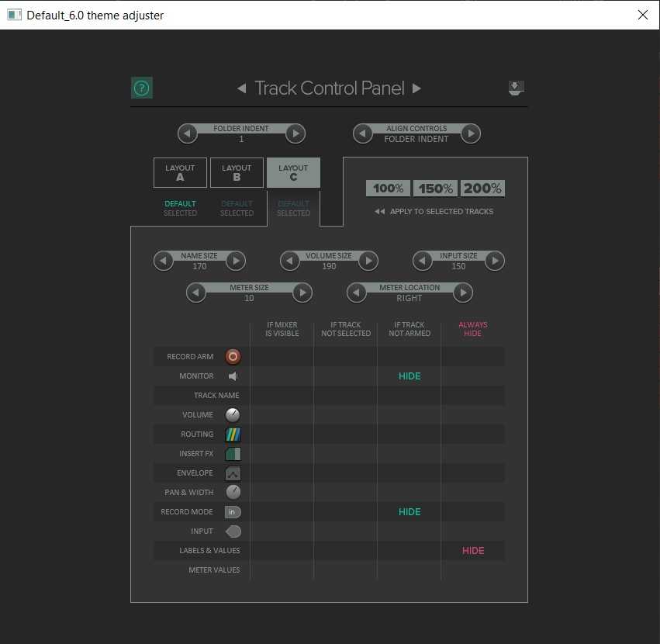Click the Monitor speaker icon
This screenshot has height=644, width=660.
233,376
